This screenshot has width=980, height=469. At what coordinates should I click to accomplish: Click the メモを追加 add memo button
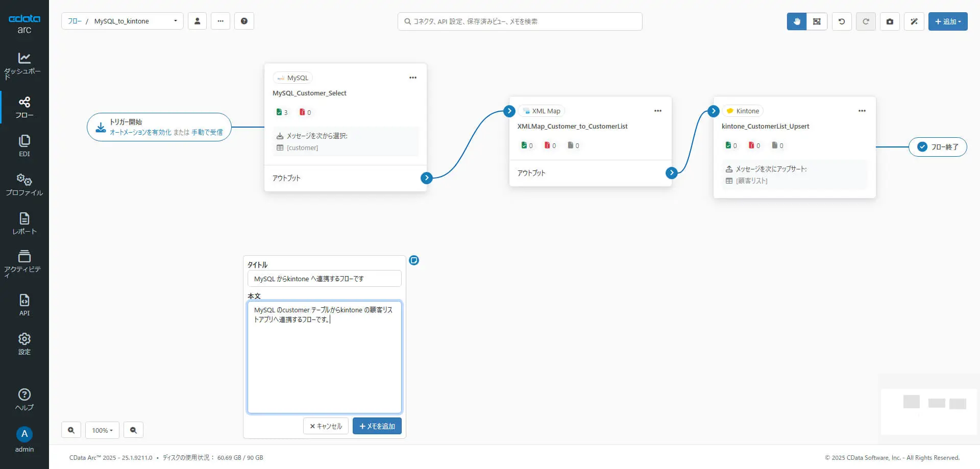[377, 426]
